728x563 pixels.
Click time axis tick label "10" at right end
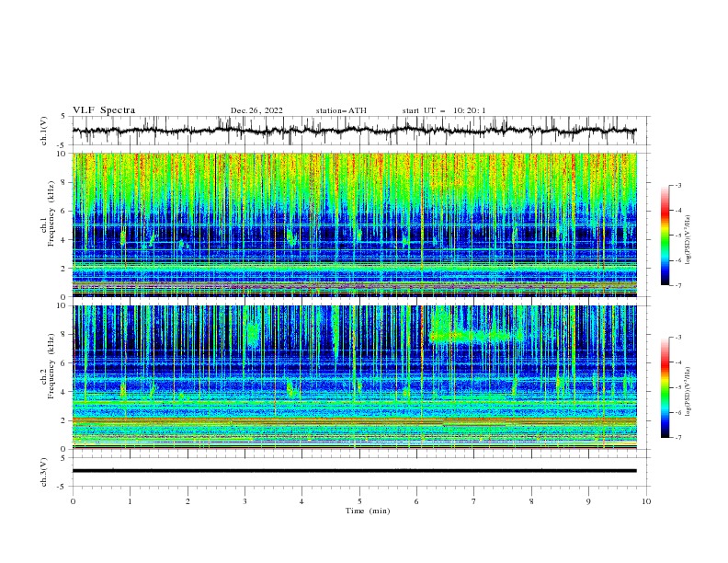click(646, 501)
